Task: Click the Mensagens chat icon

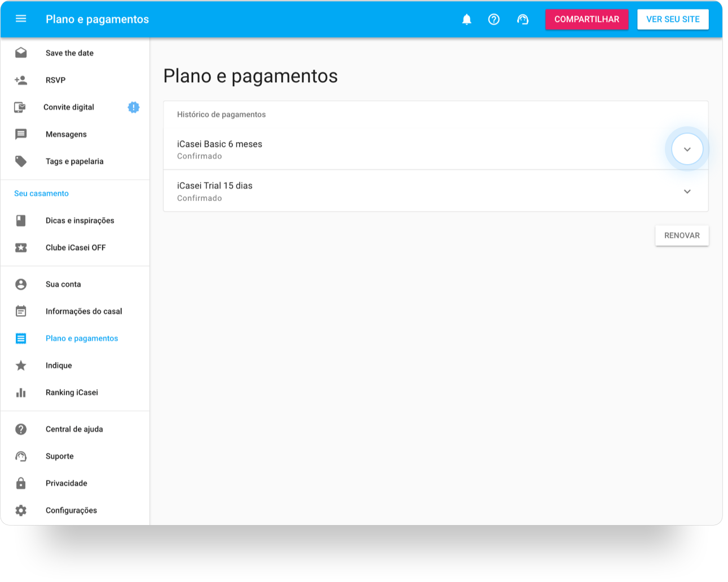Action: pos(21,134)
